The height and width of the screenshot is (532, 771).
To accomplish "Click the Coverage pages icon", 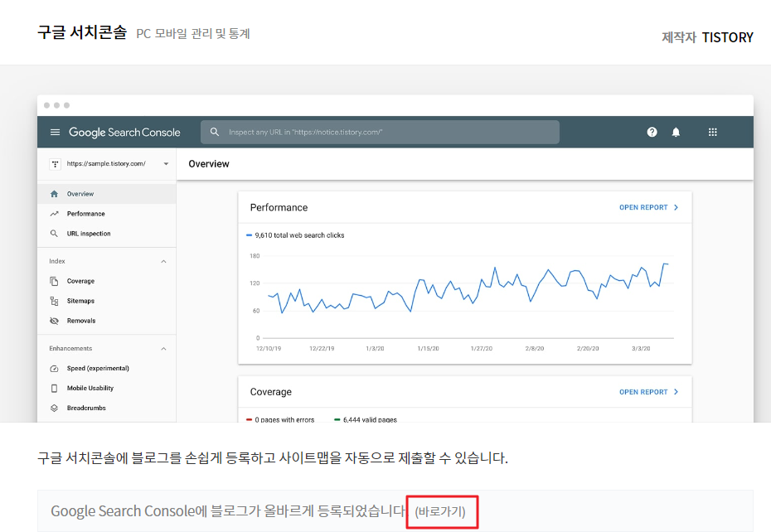I will 54,281.
